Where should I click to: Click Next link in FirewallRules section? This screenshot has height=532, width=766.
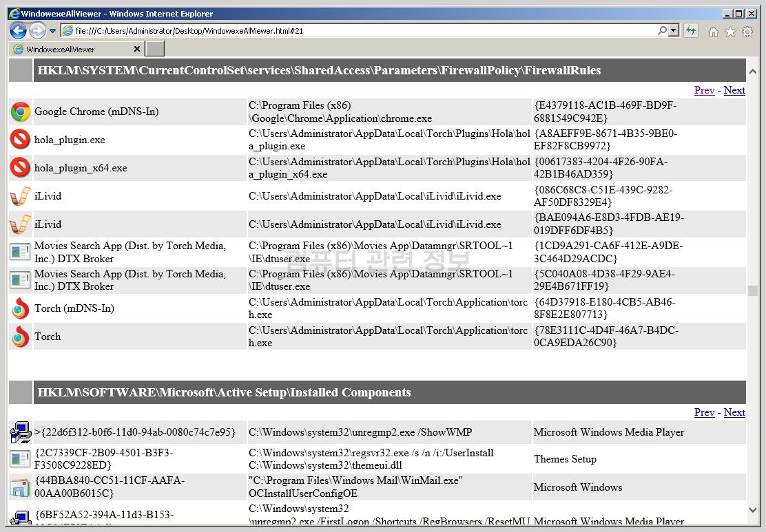[734, 90]
